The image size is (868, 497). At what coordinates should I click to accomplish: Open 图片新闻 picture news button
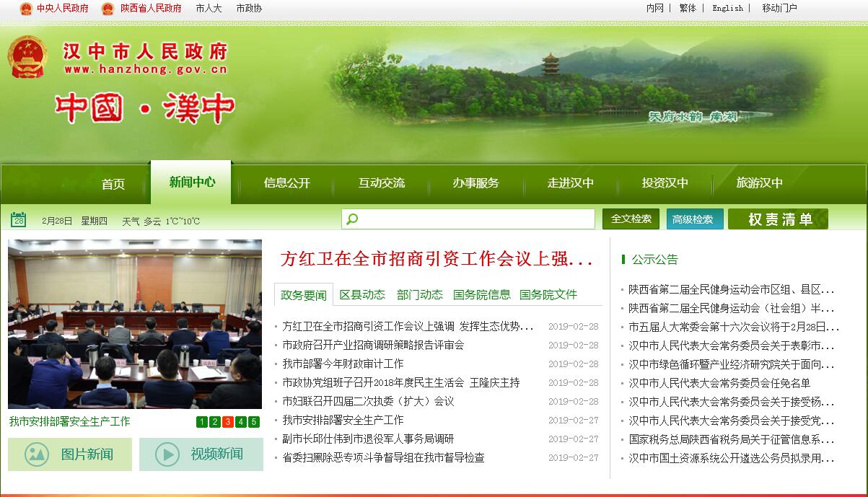pos(70,454)
